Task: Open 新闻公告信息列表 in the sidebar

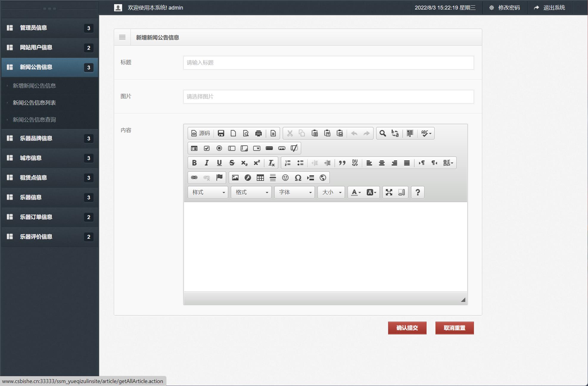Action: (x=34, y=103)
